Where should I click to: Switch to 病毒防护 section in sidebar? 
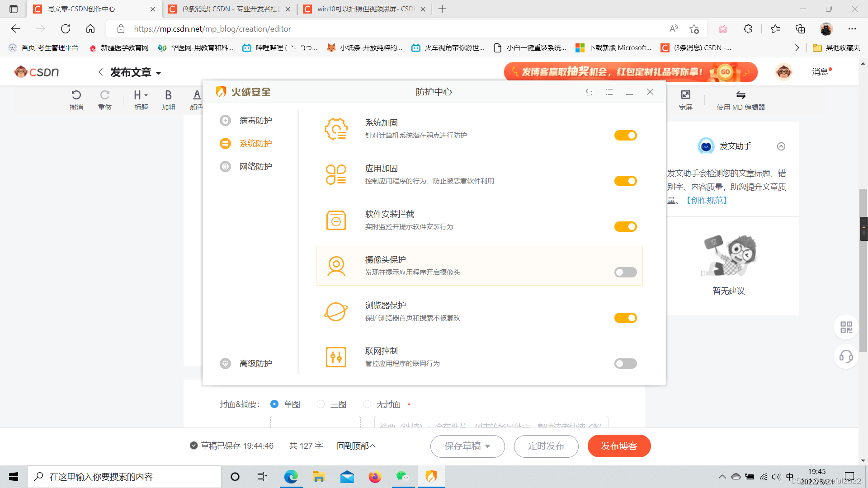pyautogui.click(x=255, y=121)
